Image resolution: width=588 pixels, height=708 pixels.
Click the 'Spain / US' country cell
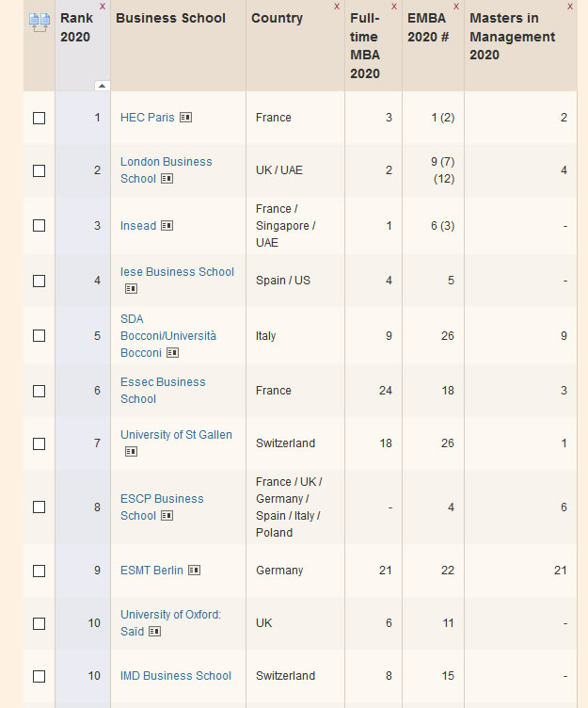(x=283, y=281)
